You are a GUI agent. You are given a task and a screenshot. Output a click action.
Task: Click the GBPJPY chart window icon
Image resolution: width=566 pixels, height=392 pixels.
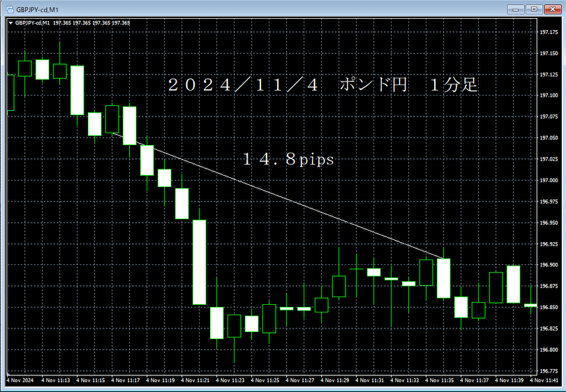pos(10,9)
